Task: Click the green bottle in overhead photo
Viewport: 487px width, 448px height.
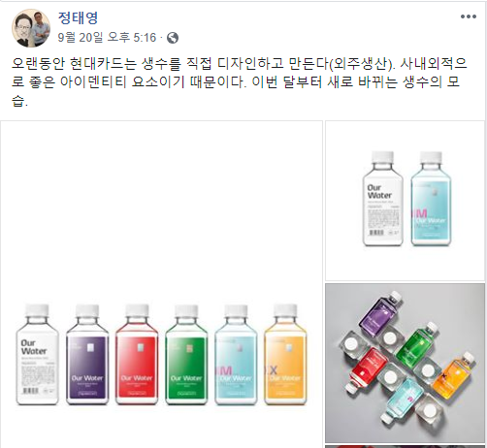Action: 417,344
